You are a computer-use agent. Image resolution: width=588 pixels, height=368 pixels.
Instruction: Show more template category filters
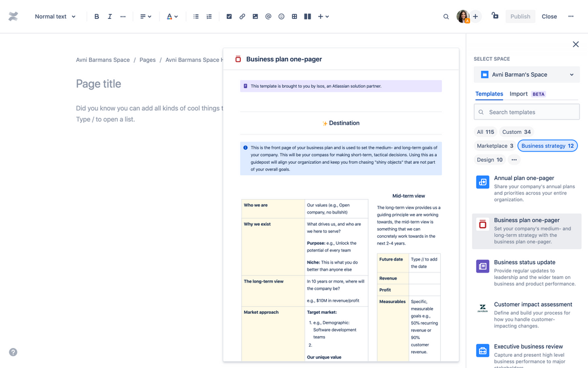coord(514,160)
